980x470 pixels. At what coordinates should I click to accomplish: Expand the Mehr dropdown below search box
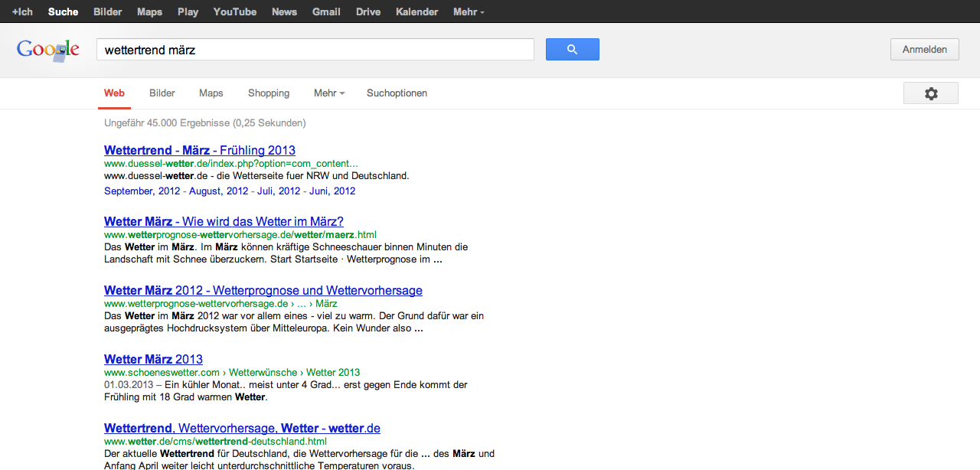[x=328, y=93]
